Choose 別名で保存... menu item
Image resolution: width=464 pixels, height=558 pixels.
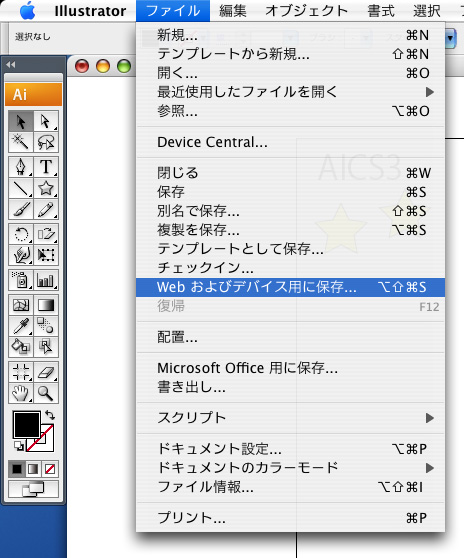290,211
